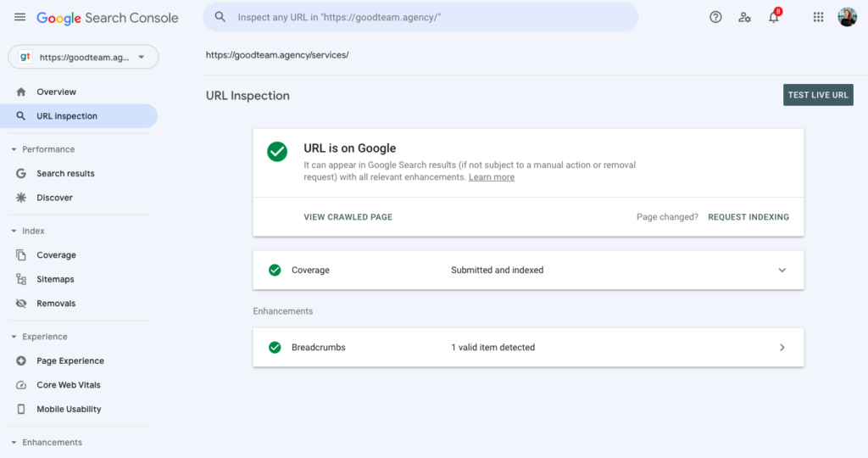
Task: Open the hamburger main menu
Action: pos(20,17)
